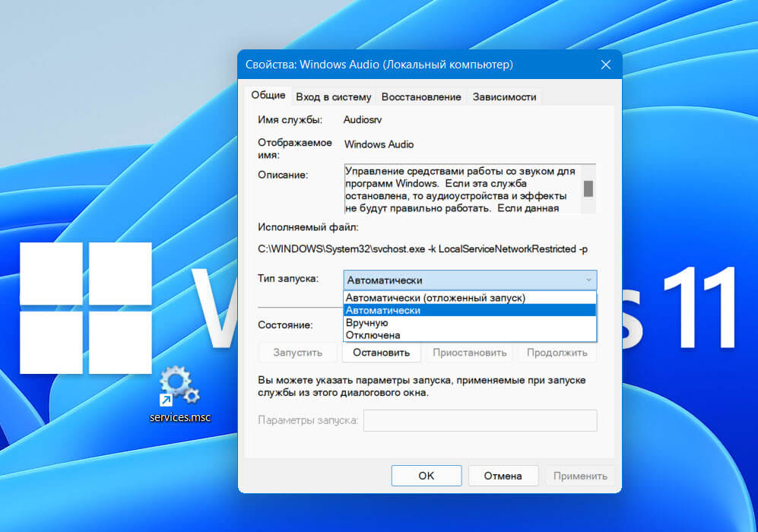This screenshot has width=758, height=532.
Task: Select the Отключена startup type
Action: [x=469, y=335]
